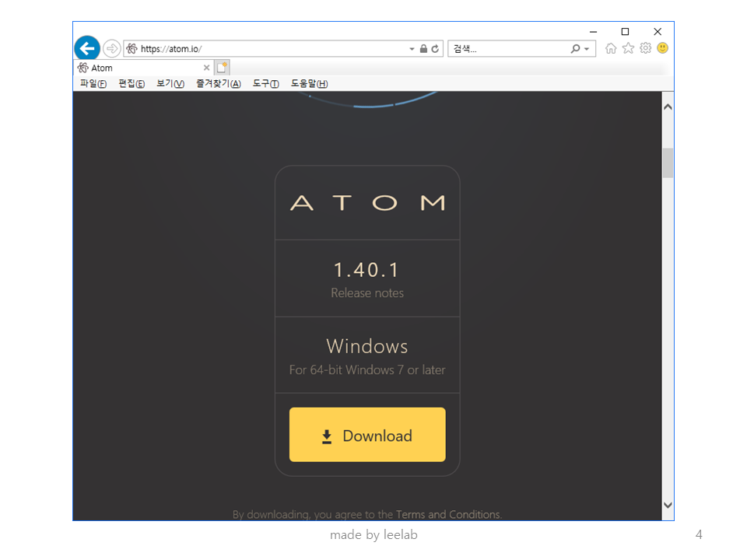Viewport: 747px width, 560px height.
Task: Click the scrollbar down arrow
Action: coord(668,506)
